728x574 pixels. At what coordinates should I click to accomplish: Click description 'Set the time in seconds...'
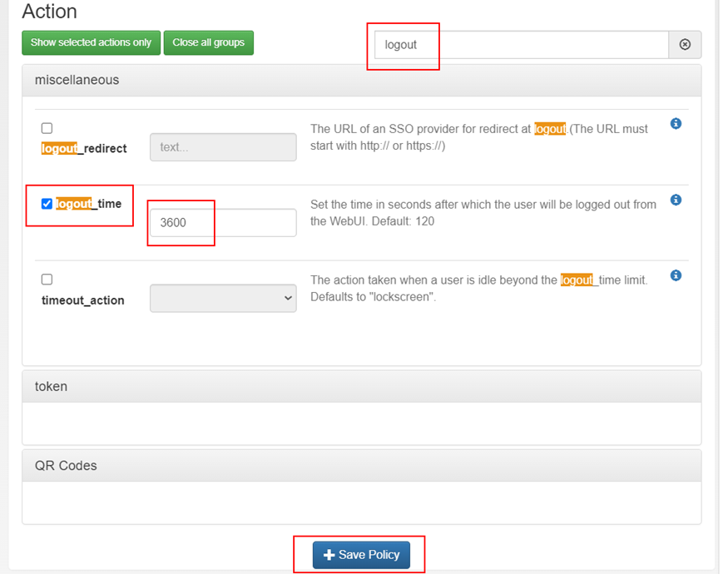coord(483,213)
